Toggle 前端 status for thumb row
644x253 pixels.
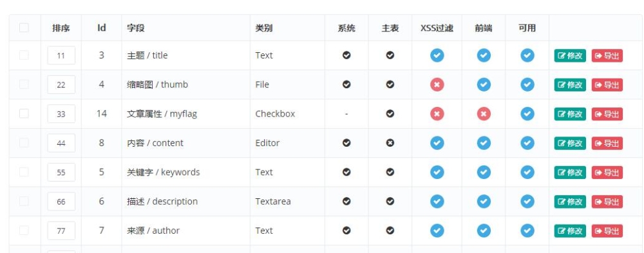tap(484, 84)
